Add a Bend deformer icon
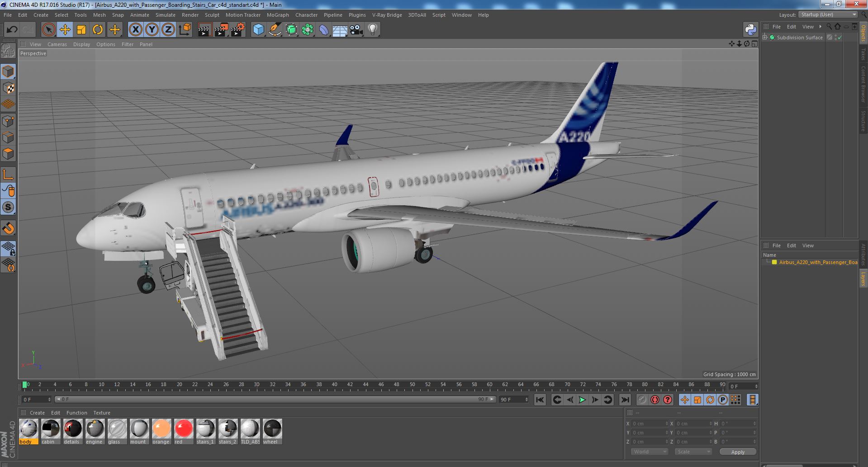868x467 pixels. point(324,30)
